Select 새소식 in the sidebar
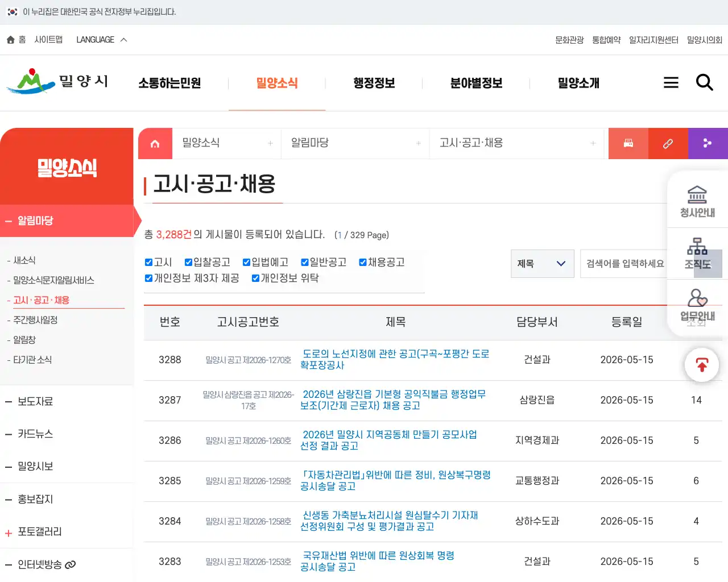This screenshot has width=728, height=582. coord(24,260)
